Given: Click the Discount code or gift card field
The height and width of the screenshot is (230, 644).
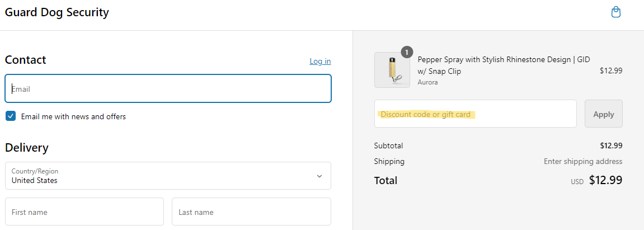Looking at the screenshot, I should click(475, 114).
